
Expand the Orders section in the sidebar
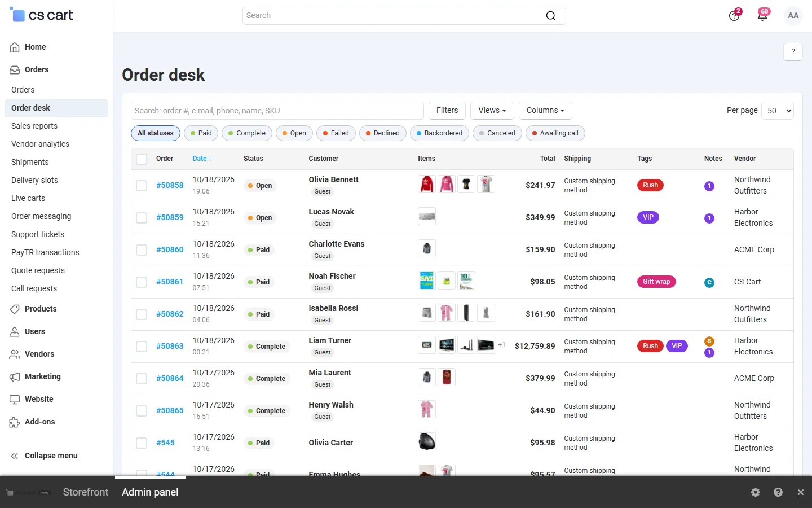[x=37, y=69]
